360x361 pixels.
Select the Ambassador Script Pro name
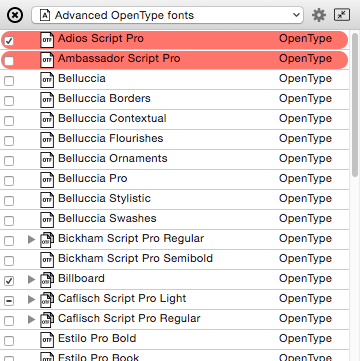(119, 59)
